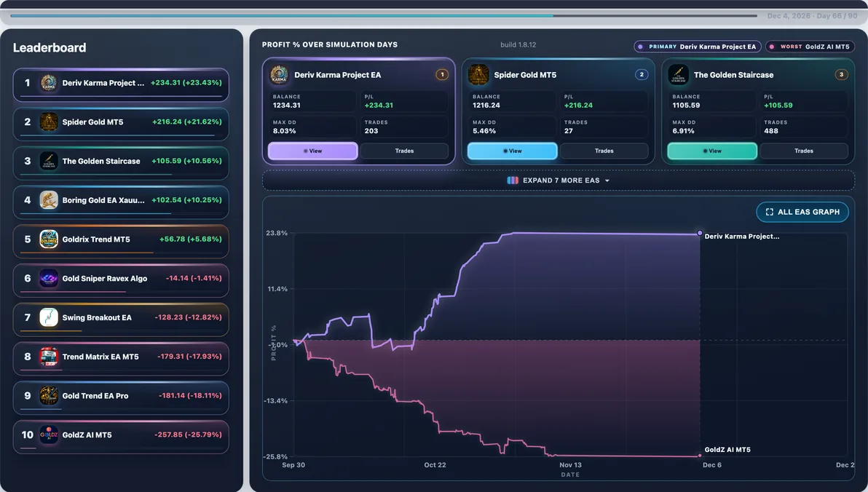Toggle View on The Golden Staircase card

[x=712, y=151]
